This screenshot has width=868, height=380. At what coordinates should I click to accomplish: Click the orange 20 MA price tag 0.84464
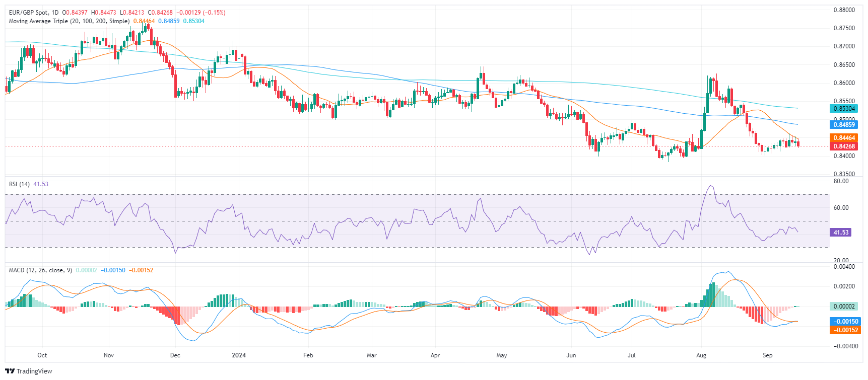[x=843, y=138]
